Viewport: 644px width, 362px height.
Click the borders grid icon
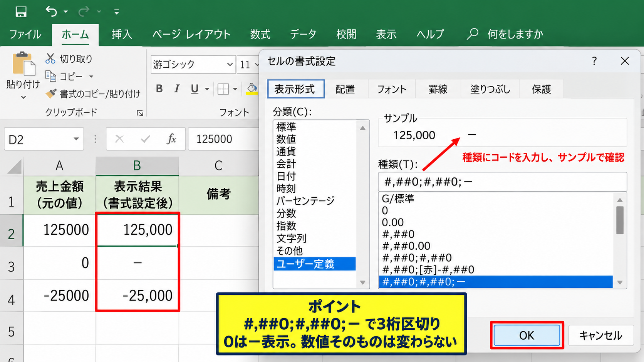point(223,89)
